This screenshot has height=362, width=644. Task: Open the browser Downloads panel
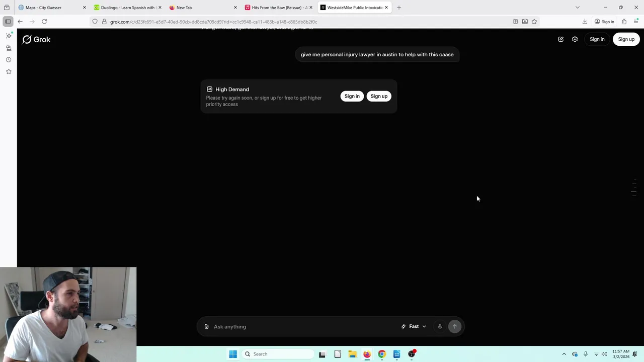click(x=585, y=22)
